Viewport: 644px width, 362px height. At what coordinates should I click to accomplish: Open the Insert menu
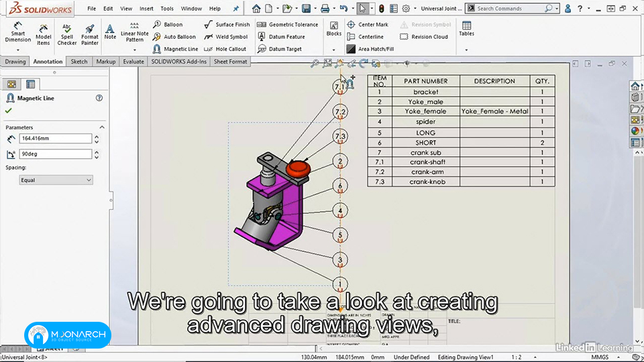pos(146,8)
